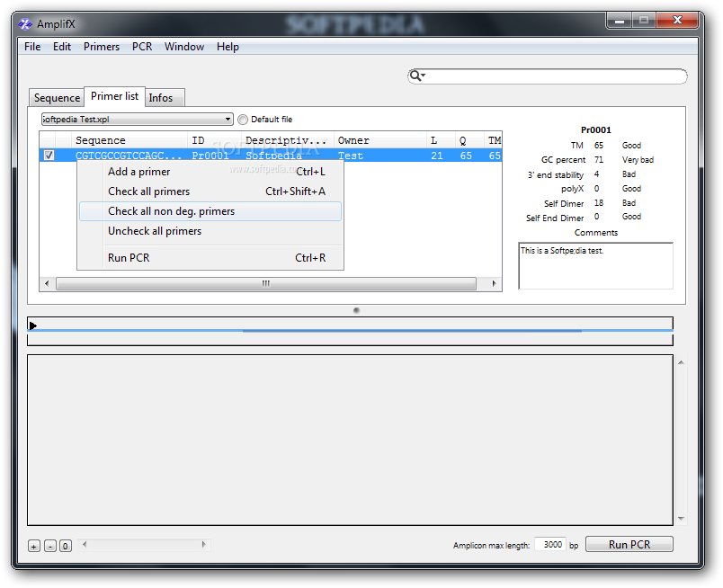Click the splitter grip dot
This screenshot has width=723, height=588.
(356, 310)
